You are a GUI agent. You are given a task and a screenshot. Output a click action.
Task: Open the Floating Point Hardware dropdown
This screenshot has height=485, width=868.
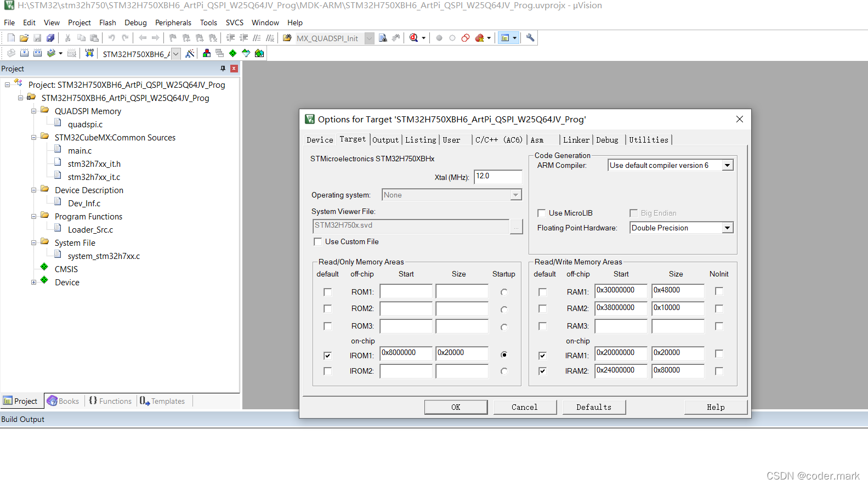(x=728, y=228)
